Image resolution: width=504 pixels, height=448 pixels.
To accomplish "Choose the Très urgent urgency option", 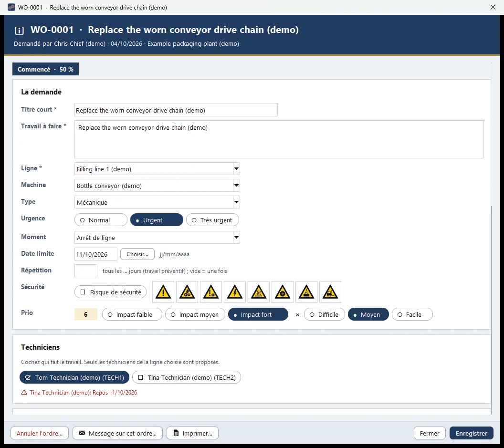I will (x=212, y=220).
